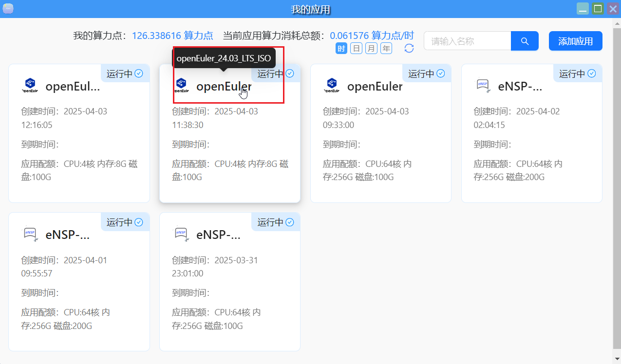Click openEuler logo on 09:33:00 card
The image size is (621, 364).
tap(332, 85)
